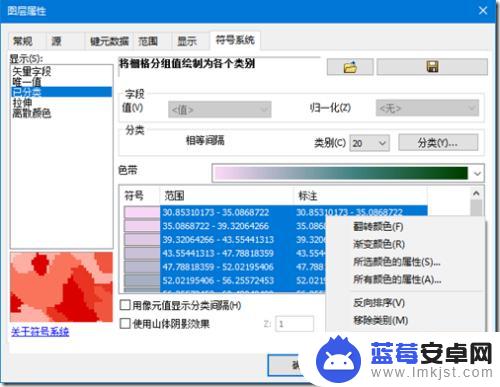Enable 使用山体阴影效果 checkbox
Image resolution: width=500 pixels, height=387 pixels.
[125, 323]
